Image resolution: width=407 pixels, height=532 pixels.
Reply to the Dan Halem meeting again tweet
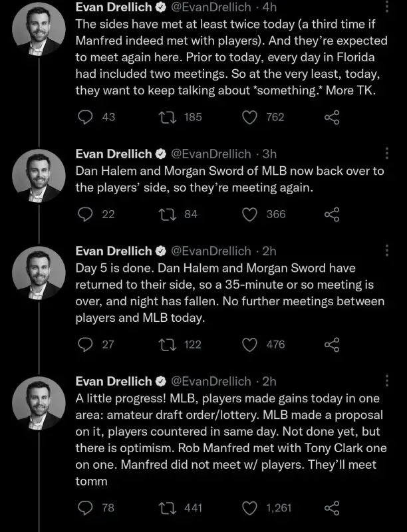click(86, 214)
